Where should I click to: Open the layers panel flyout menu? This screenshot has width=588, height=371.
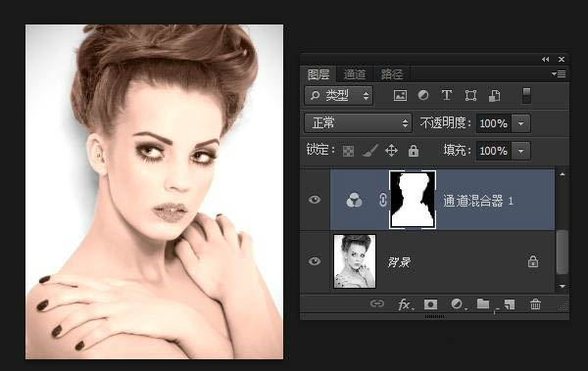559,73
